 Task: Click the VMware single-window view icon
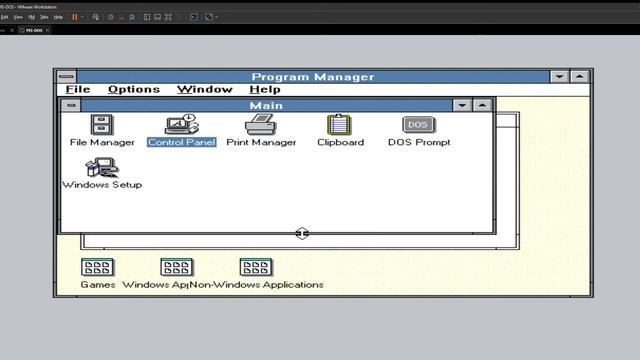[x=158, y=17]
